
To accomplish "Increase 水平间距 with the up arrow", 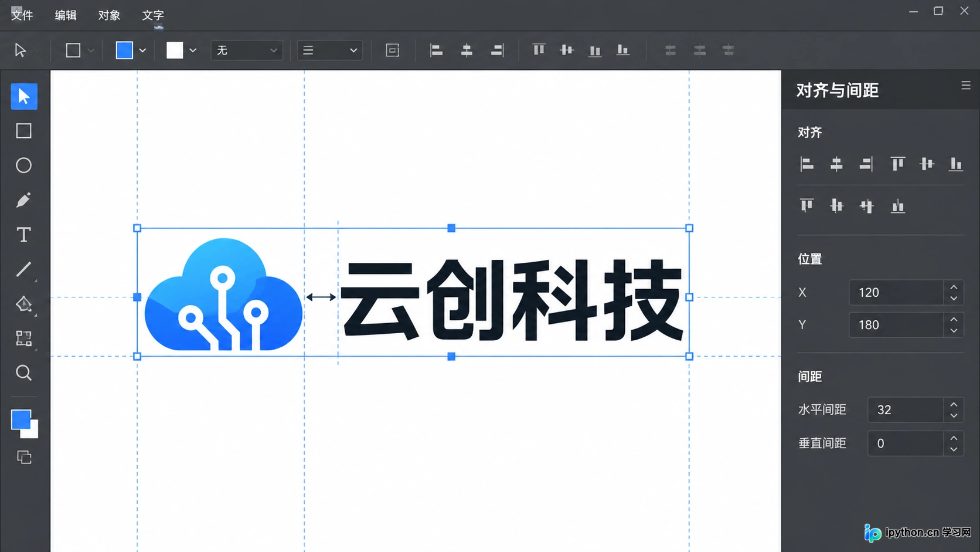I will point(954,404).
